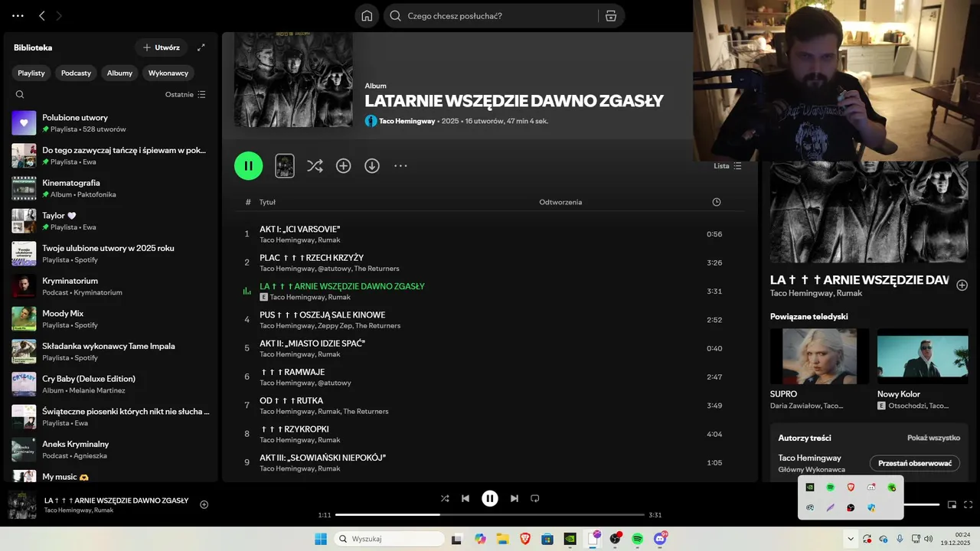980x551 pixels.
Task: Open Cry Baby (Deluxe Edition) album
Action: tap(111, 384)
